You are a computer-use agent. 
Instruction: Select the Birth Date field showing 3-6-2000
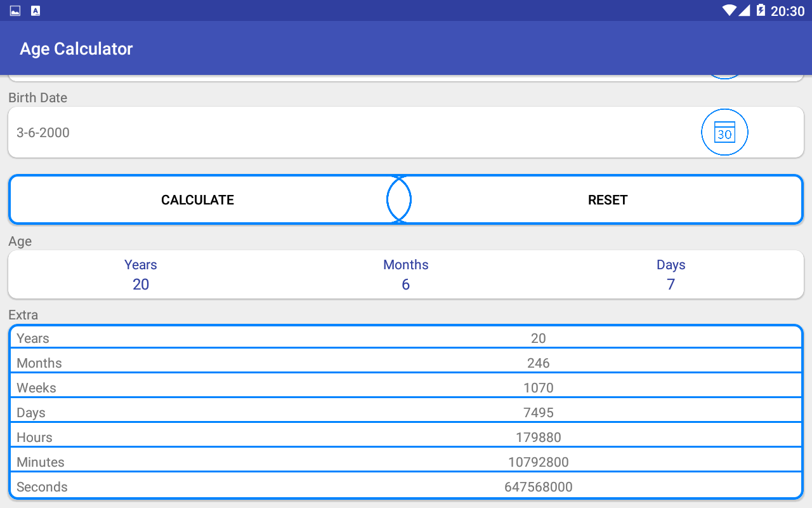[x=406, y=132]
